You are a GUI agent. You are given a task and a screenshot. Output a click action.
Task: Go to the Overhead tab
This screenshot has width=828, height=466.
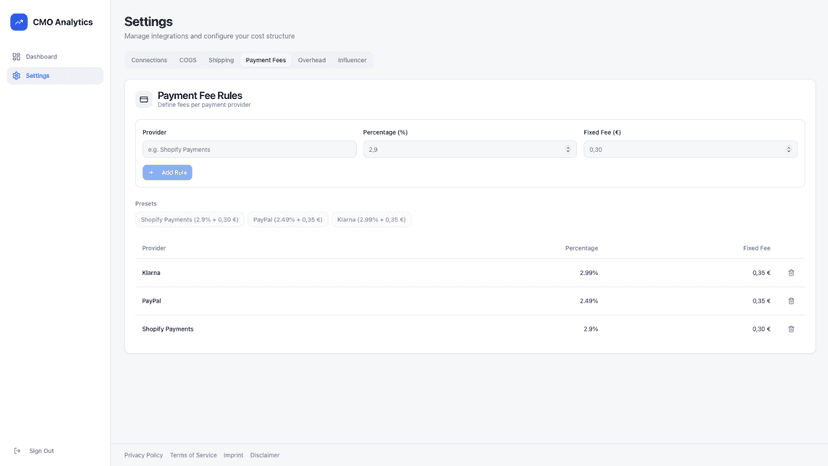click(312, 60)
